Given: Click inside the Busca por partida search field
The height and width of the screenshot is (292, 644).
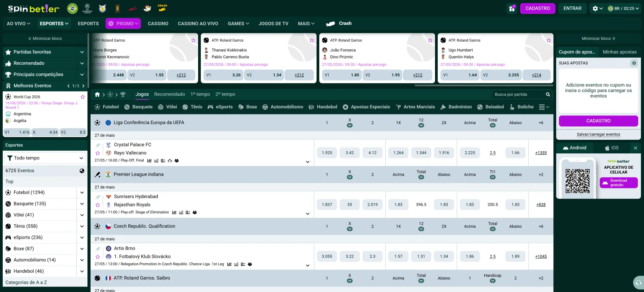Looking at the screenshot, I should 518,94.
